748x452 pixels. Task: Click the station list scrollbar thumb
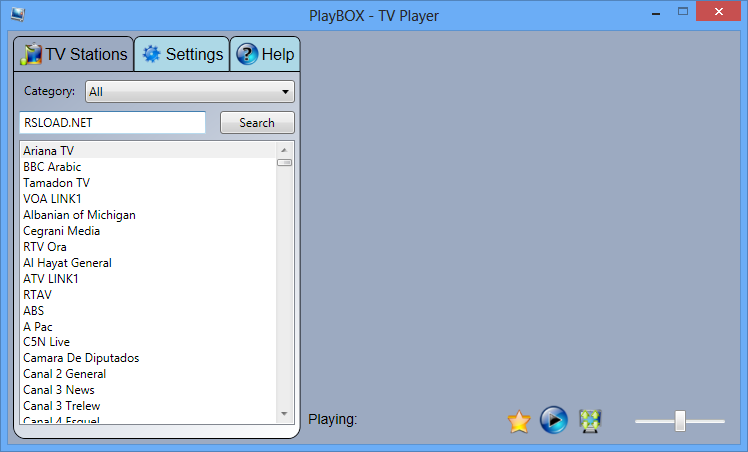pos(284,163)
